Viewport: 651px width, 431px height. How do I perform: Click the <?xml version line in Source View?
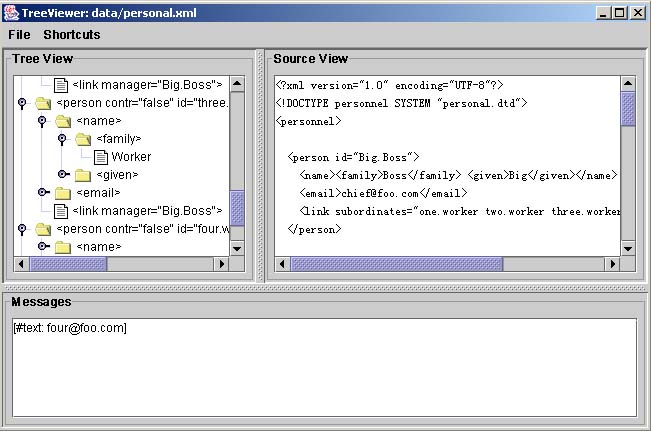tap(389, 85)
